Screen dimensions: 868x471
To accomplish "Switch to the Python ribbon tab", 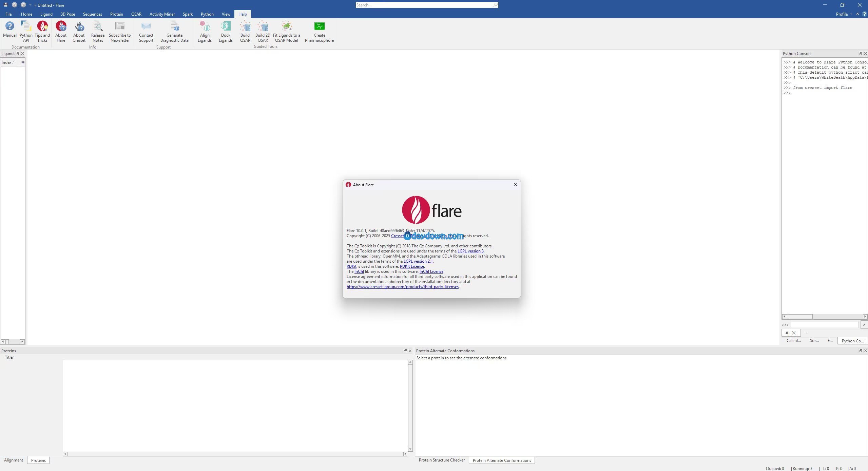I will (x=207, y=14).
